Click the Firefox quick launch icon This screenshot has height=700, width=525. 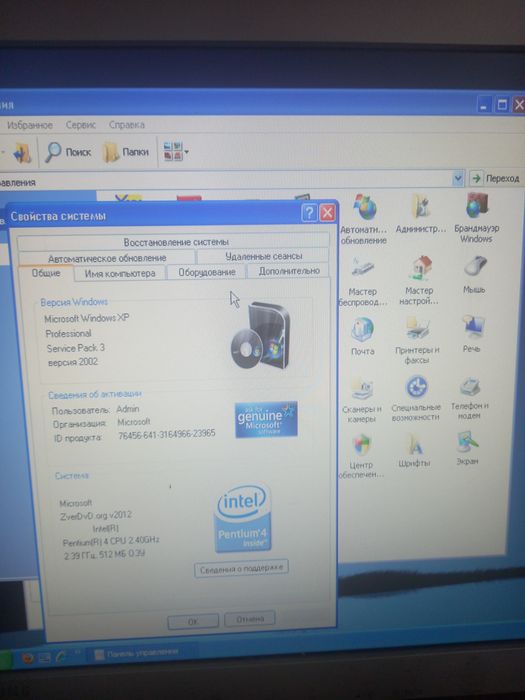tap(27, 658)
